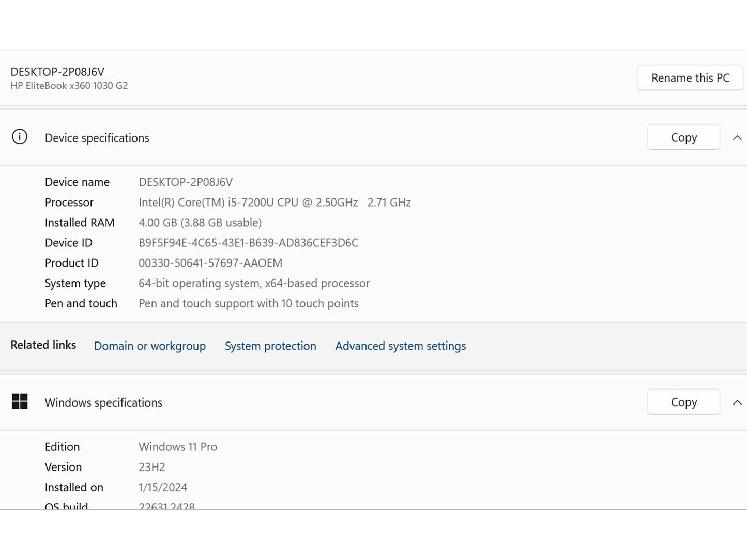747x560 pixels.
Task: Click the Version value 23H2
Action: point(152,467)
